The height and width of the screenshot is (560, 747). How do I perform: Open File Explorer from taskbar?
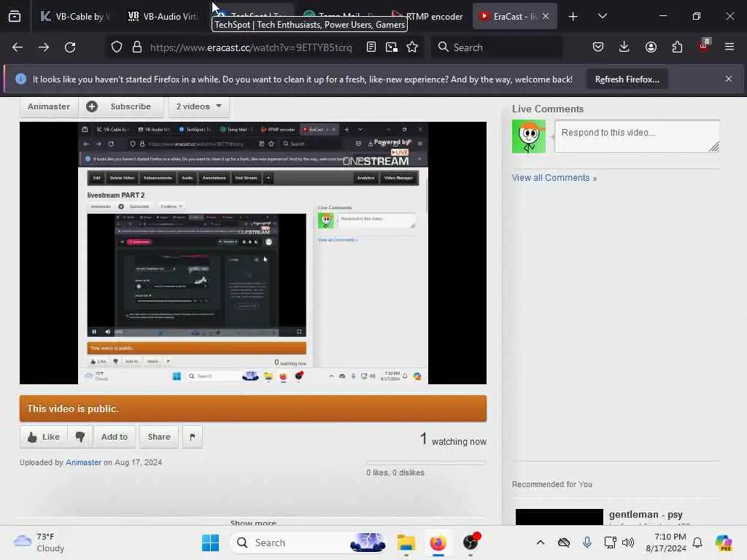(406, 542)
